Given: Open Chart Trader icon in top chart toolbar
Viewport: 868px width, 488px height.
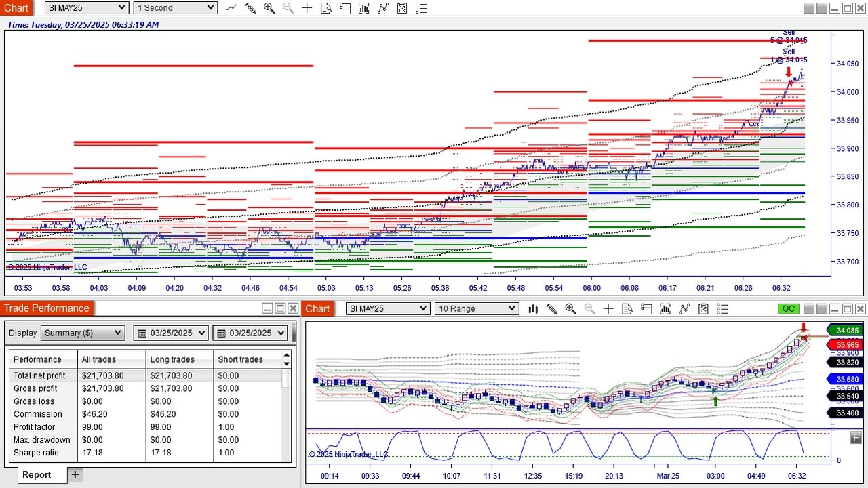Looking at the screenshot, I should coord(345,8).
